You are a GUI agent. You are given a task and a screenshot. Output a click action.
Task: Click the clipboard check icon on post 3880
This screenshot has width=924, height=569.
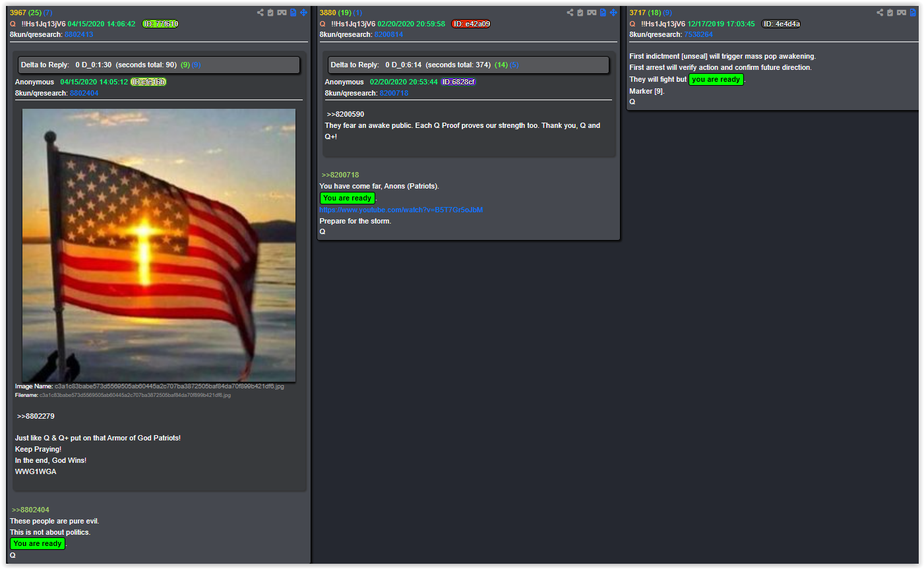[580, 13]
